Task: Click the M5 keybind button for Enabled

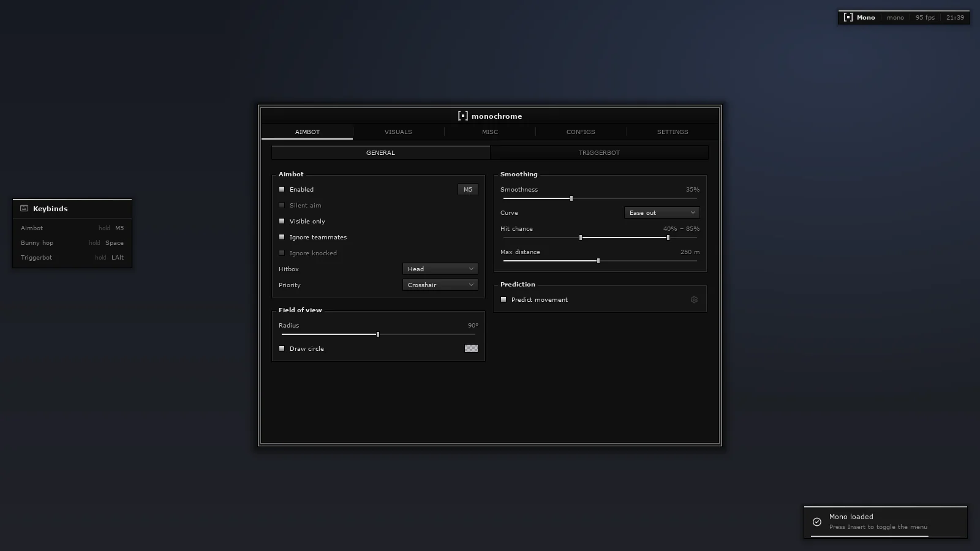Action: [468, 189]
